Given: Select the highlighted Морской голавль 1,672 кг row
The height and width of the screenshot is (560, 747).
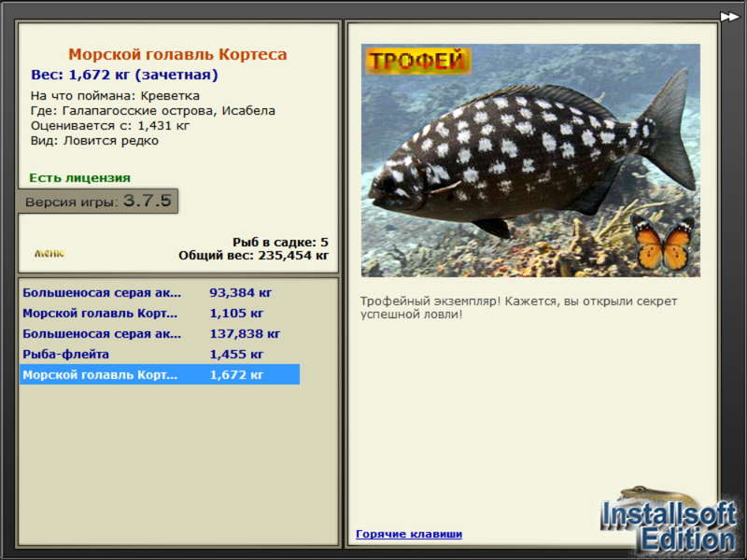Looking at the screenshot, I should pyautogui.click(x=160, y=374).
